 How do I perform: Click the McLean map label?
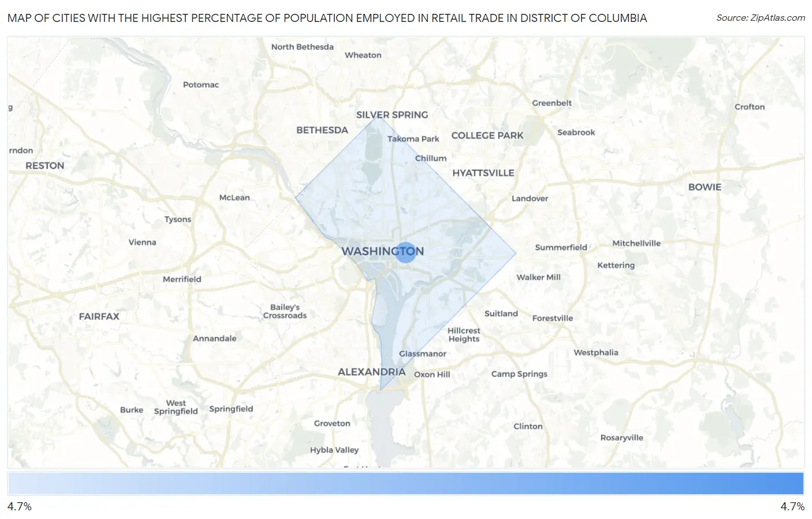click(234, 197)
